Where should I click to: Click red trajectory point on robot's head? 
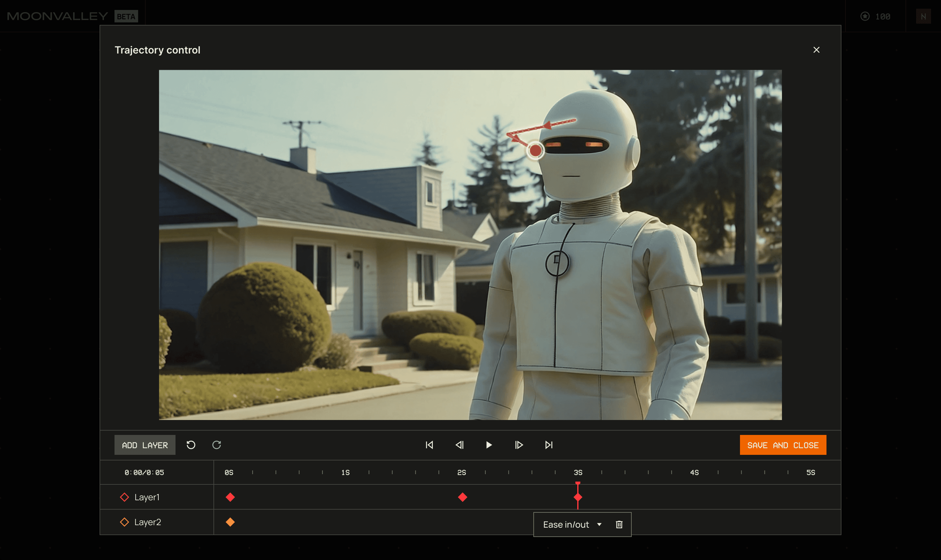click(x=535, y=151)
